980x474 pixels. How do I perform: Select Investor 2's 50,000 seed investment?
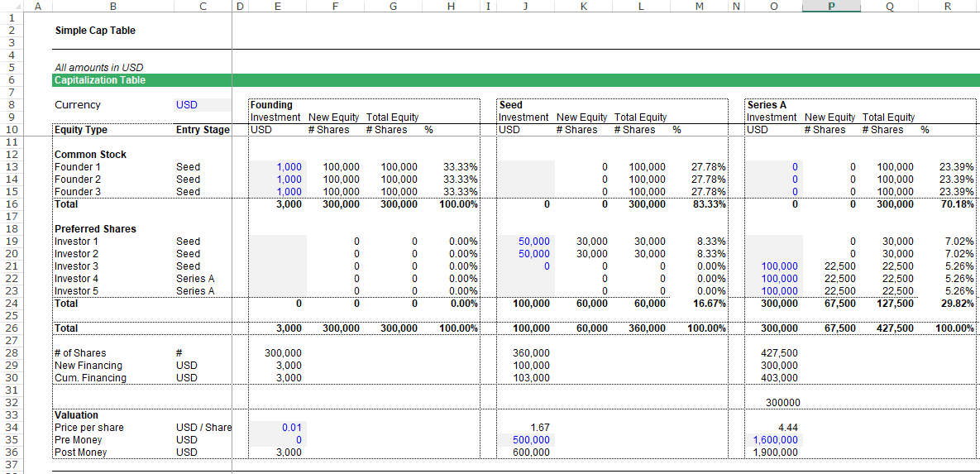coord(526,254)
